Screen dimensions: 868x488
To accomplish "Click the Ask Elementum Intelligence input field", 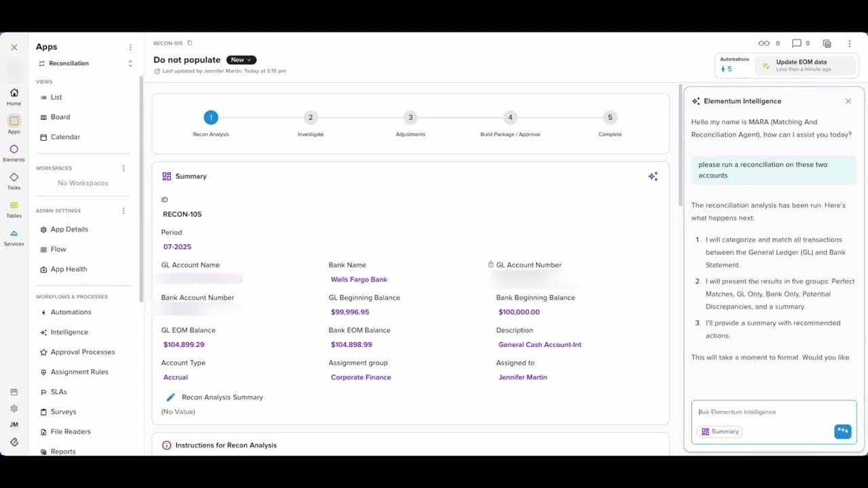I will point(773,412).
